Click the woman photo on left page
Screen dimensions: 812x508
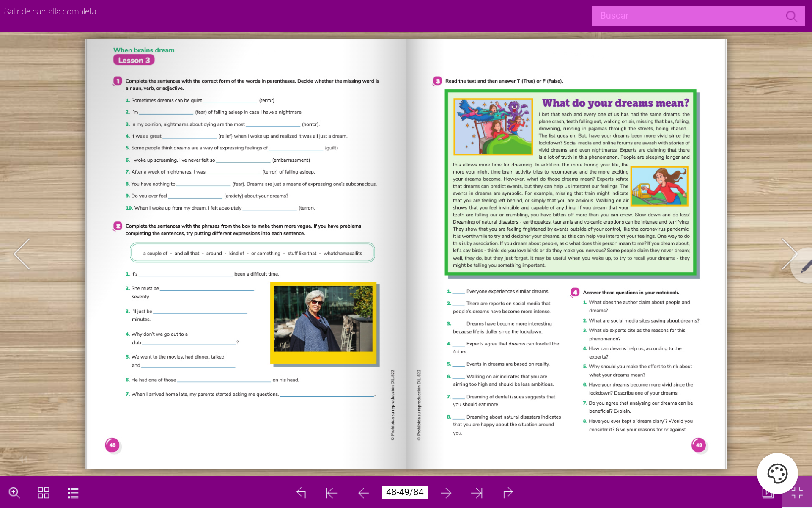(x=323, y=318)
